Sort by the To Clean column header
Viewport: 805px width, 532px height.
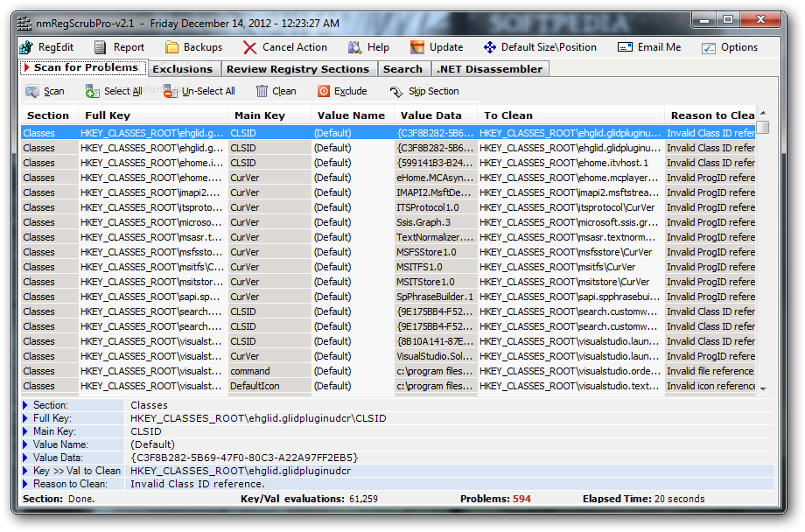coord(570,115)
